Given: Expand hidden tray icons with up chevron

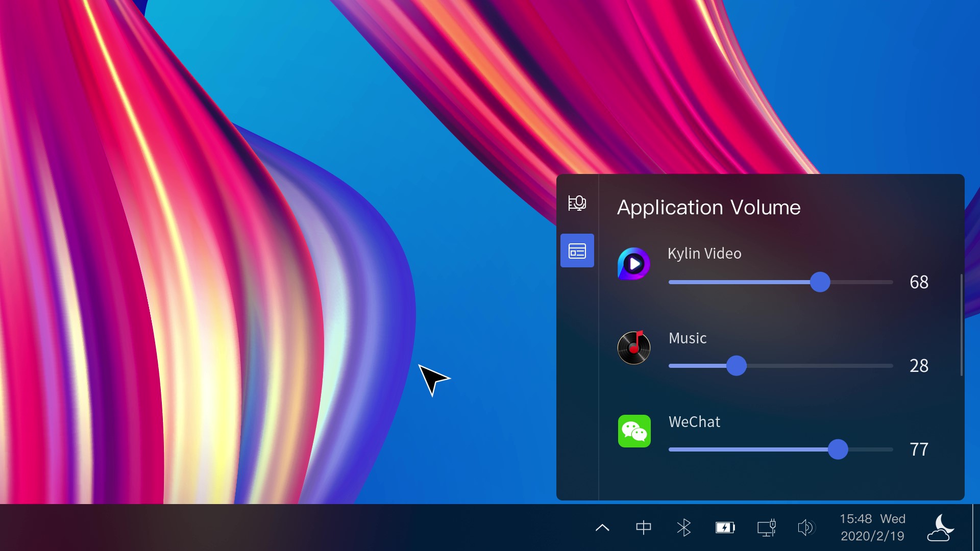Looking at the screenshot, I should click(602, 528).
